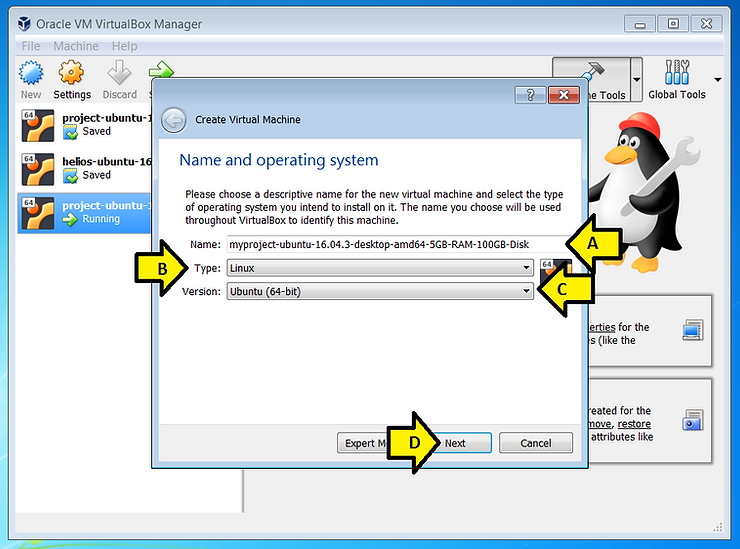This screenshot has width=740, height=549.
Task: Select the first saved project-ubuntu machine
Action: [84, 126]
